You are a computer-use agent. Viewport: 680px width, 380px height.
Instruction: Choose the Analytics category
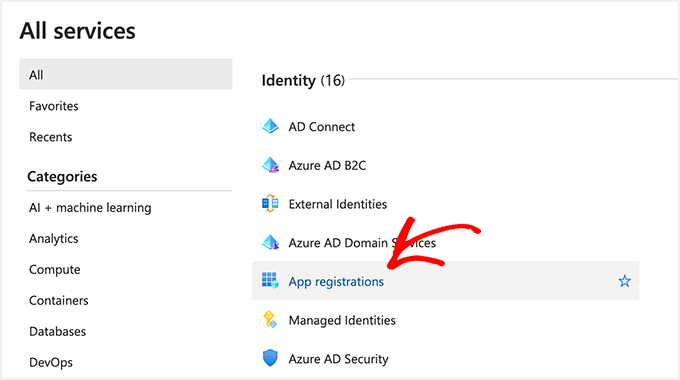point(54,239)
